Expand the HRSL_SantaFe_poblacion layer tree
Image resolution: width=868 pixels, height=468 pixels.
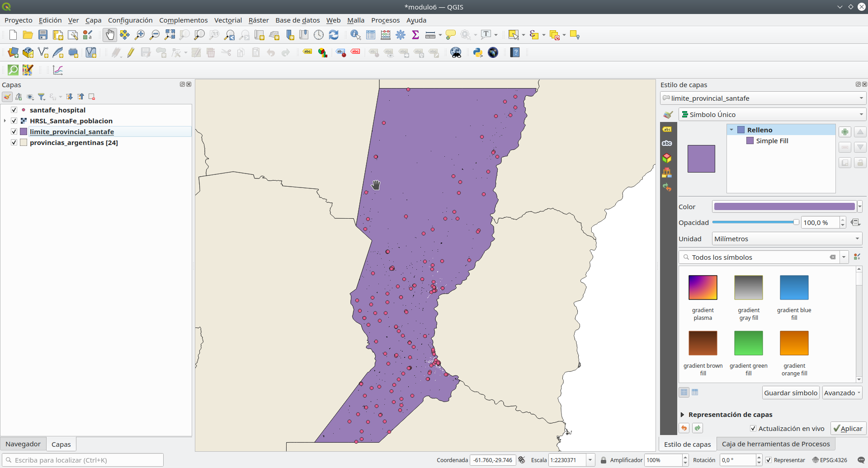(x=5, y=121)
